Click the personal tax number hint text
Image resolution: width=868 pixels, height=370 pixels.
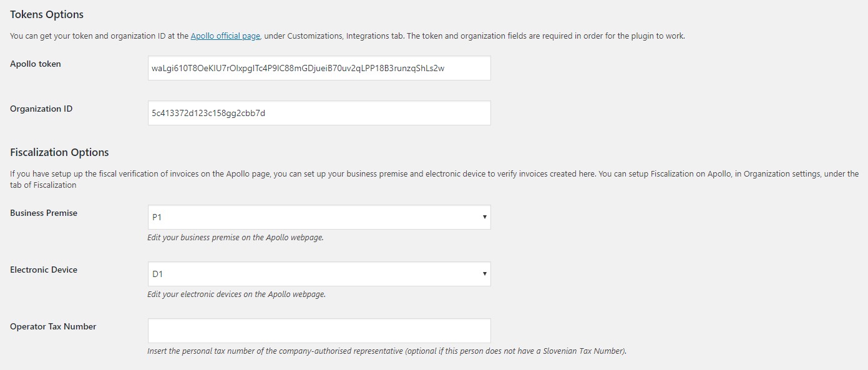point(387,351)
